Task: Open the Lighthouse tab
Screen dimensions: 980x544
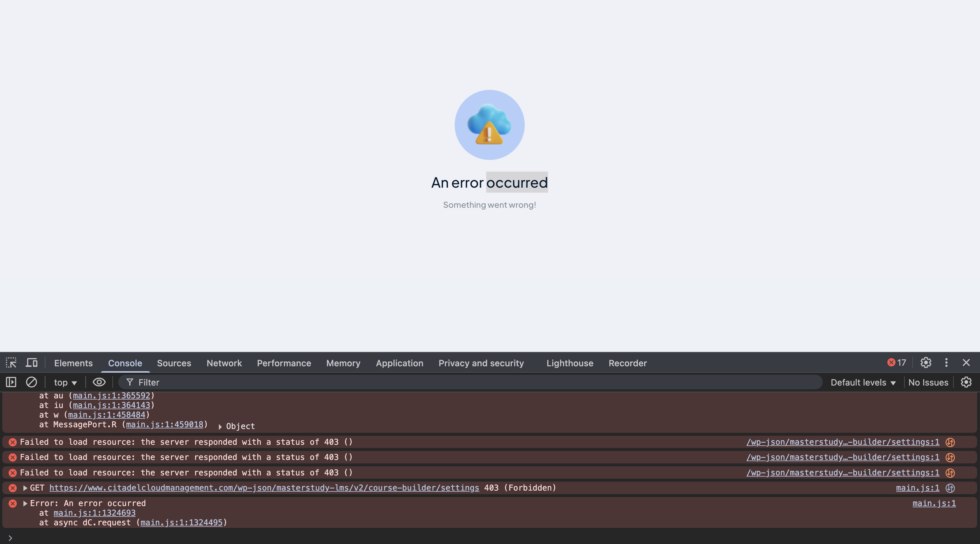Action: pos(569,363)
